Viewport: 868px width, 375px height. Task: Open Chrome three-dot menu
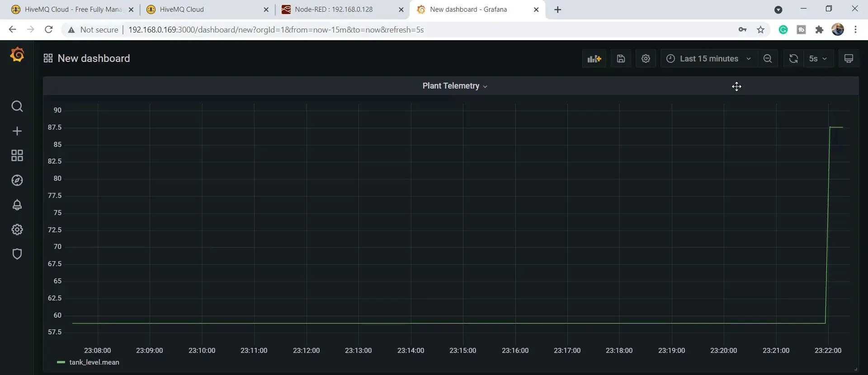coord(855,30)
